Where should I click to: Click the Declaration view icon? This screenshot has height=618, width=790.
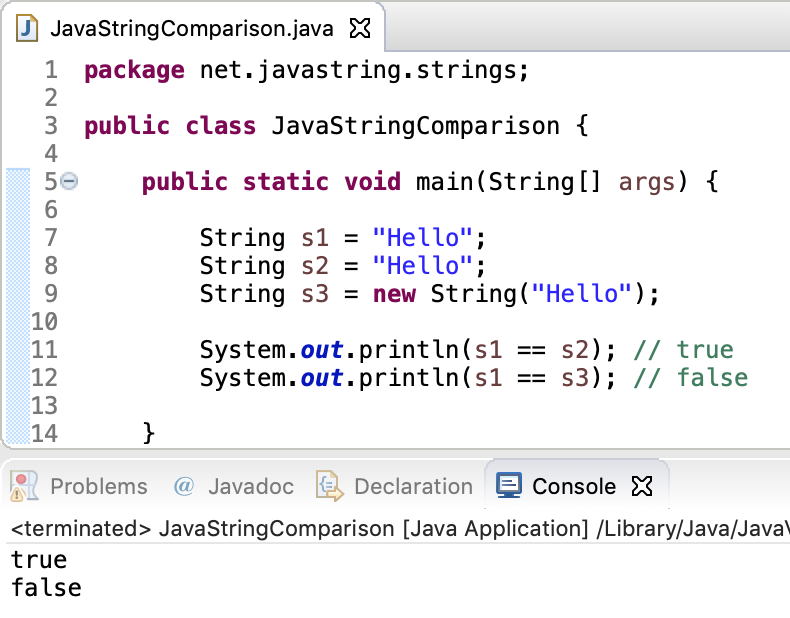pos(328,486)
